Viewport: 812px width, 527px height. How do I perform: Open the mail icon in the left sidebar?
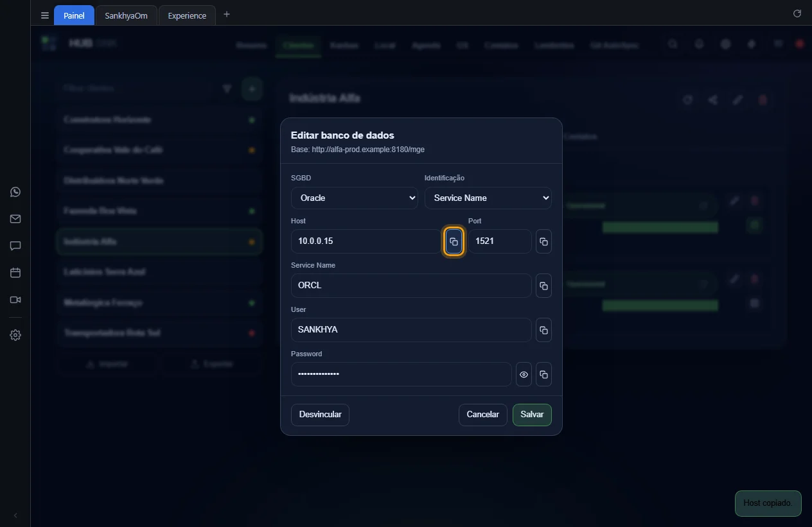click(x=15, y=219)
